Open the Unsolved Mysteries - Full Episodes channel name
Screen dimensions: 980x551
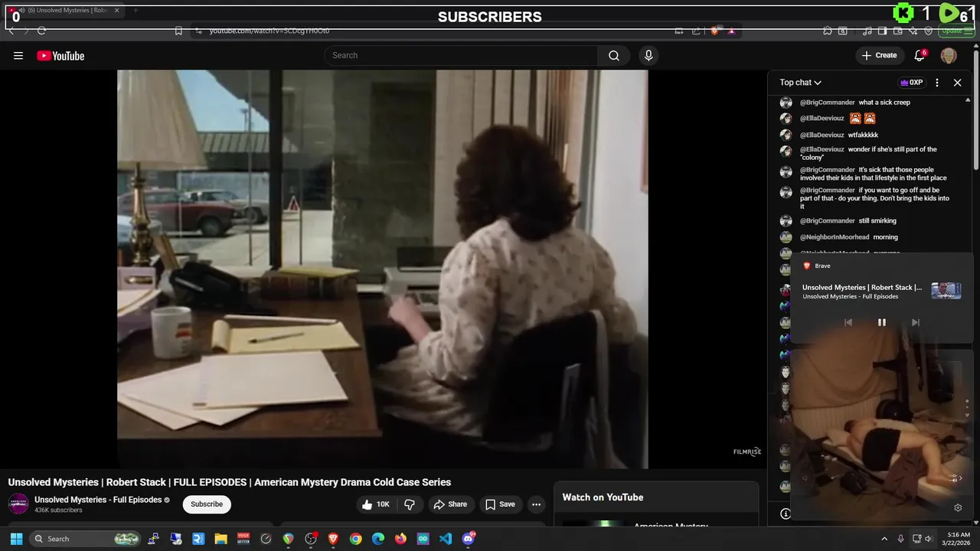coord(98,500)
